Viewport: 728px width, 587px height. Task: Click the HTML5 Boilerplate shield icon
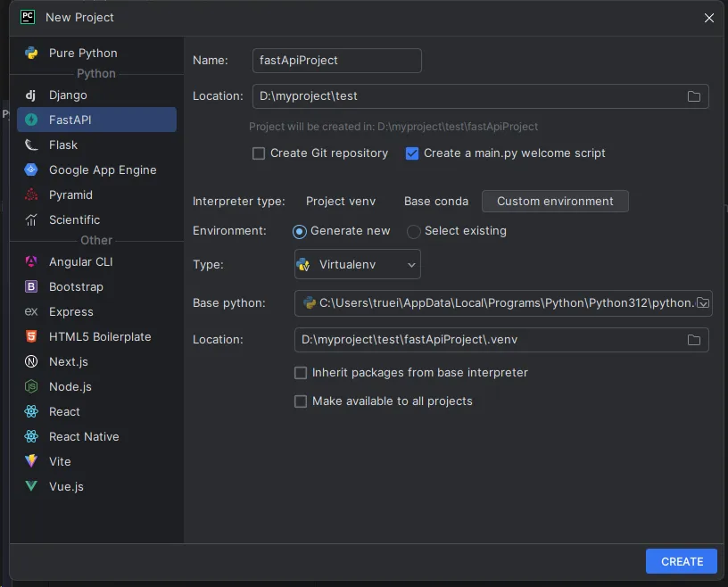tap(31, 336)
